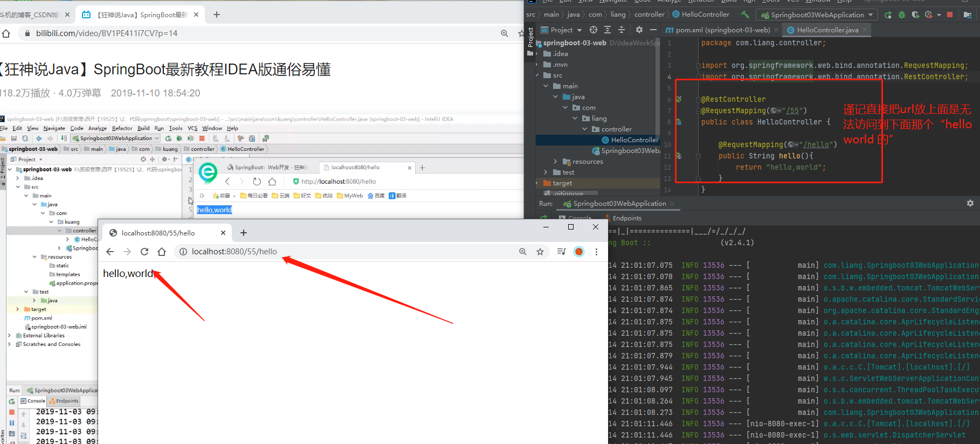
Task: Open a new tab in the localhost browser window
Action: (x=244, y=233)
